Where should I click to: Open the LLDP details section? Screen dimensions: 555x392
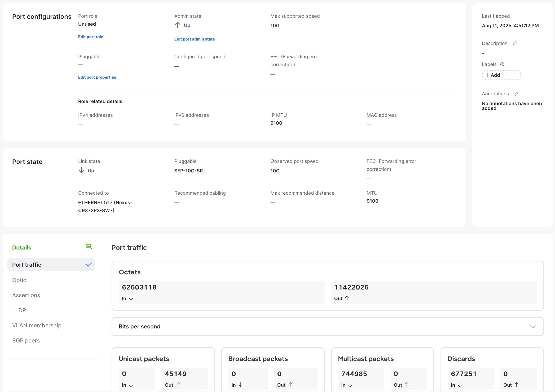pyautogui.click(x=19, y=310)
